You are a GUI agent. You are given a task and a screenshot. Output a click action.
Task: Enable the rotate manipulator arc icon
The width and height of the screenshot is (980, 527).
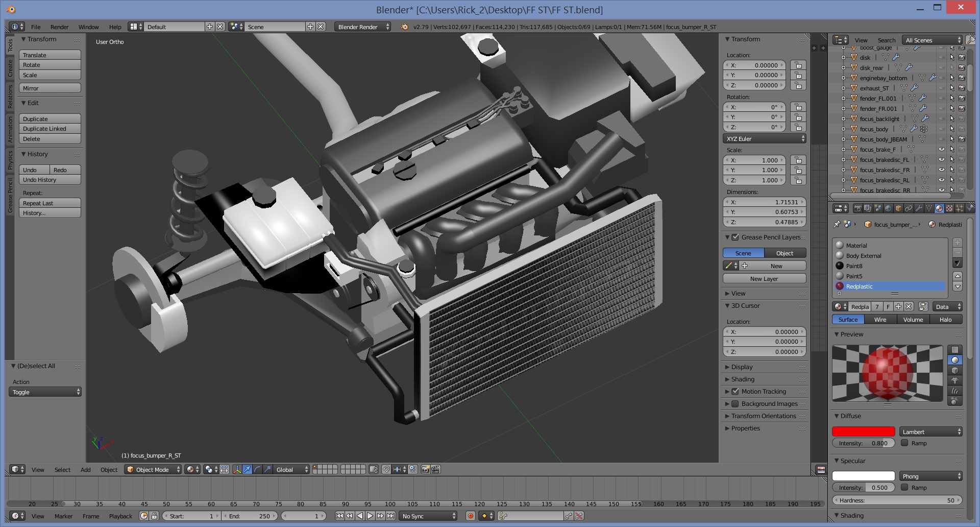(x=257, y=469)
